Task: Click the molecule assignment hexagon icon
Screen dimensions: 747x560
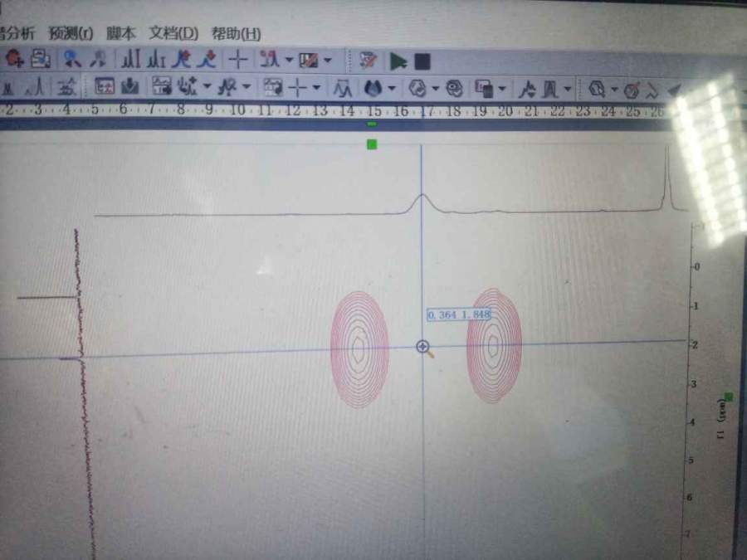Action: (417, 88)
